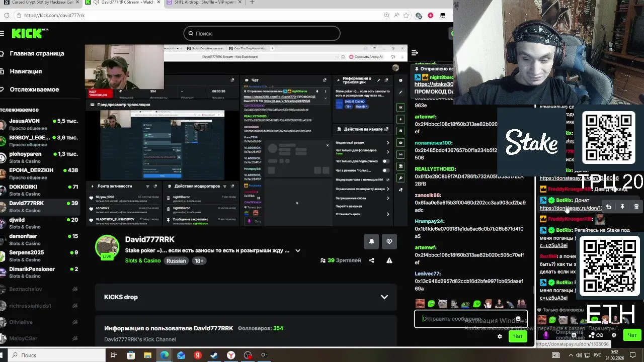Collapse the chat panel icon
The height and width of the screenshot is (362, 644).
[x=415, y=53]
